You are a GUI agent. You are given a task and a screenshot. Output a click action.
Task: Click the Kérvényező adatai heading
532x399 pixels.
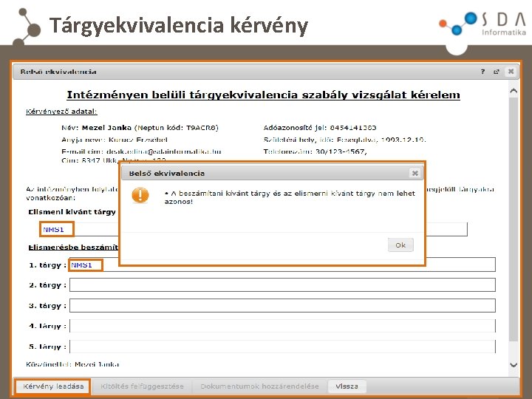tap(61, 112)
